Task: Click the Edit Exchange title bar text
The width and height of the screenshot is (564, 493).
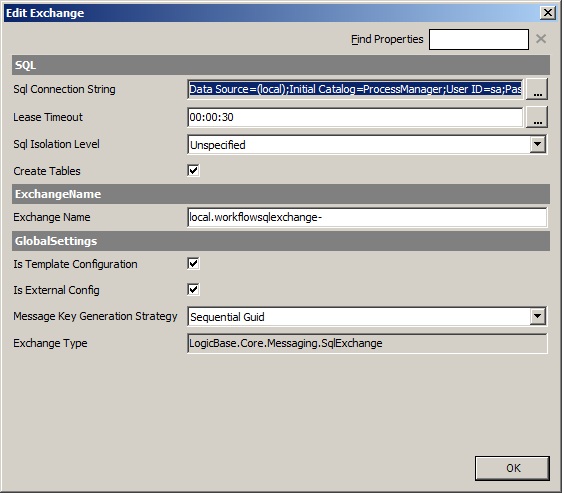Action: pos(45,13)
